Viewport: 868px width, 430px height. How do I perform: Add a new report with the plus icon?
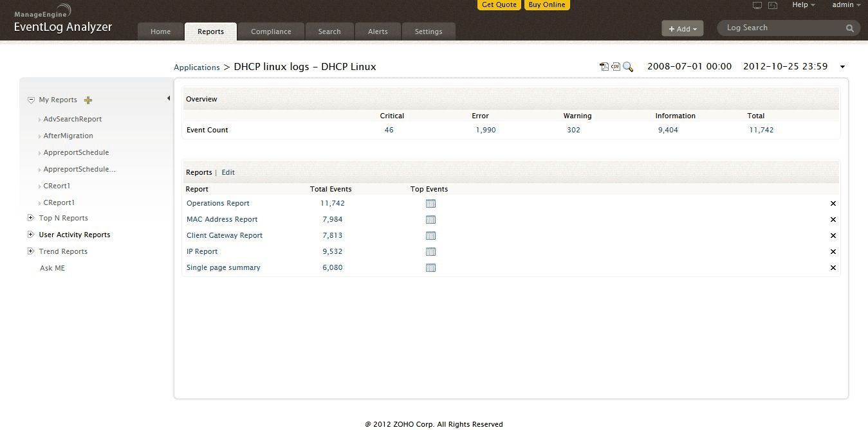click(x=89, y=100)
